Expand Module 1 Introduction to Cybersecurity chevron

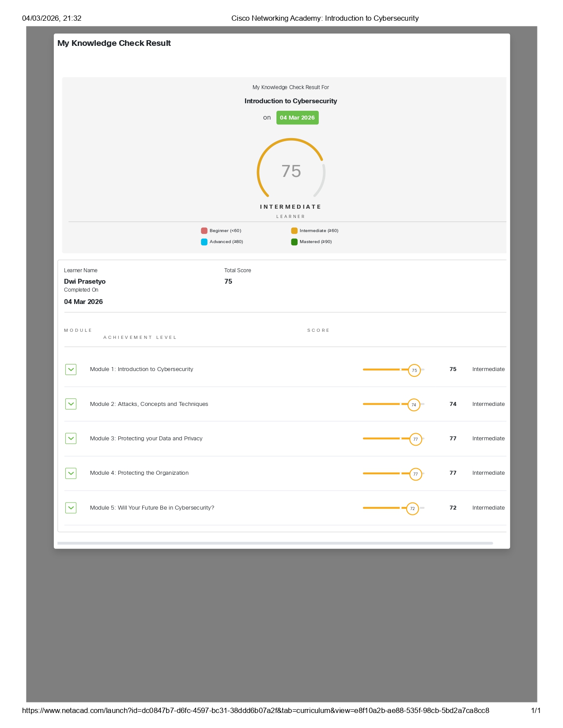(71, 369)
